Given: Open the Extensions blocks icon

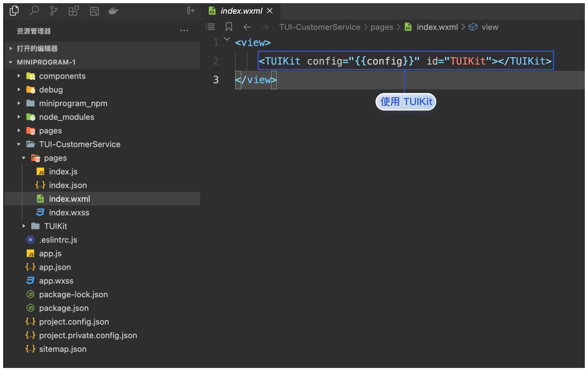Looking at the screenshot, I should click(x=73, y=11).
